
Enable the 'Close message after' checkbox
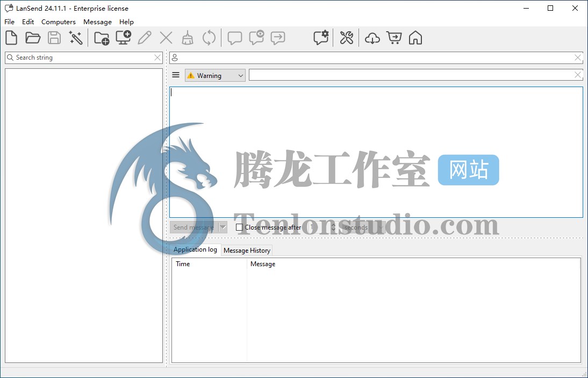(239, 227)
